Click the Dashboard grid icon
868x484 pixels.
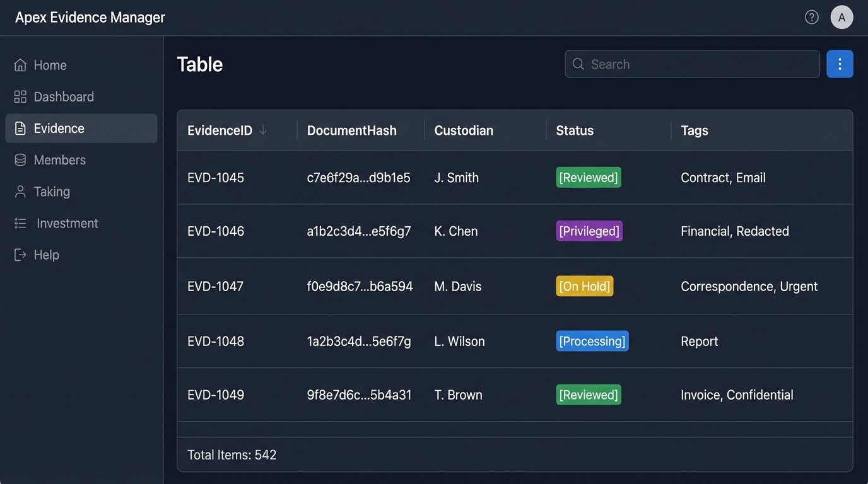[20, 97]
